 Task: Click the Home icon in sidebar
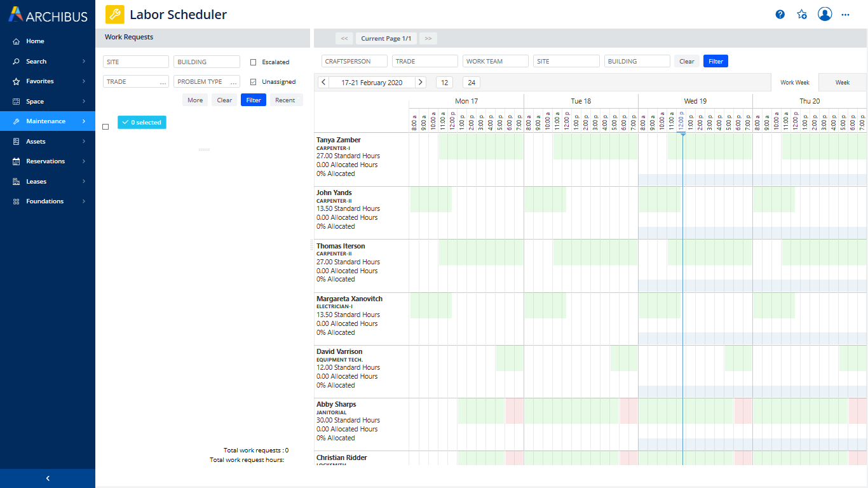tap(17, 41)
